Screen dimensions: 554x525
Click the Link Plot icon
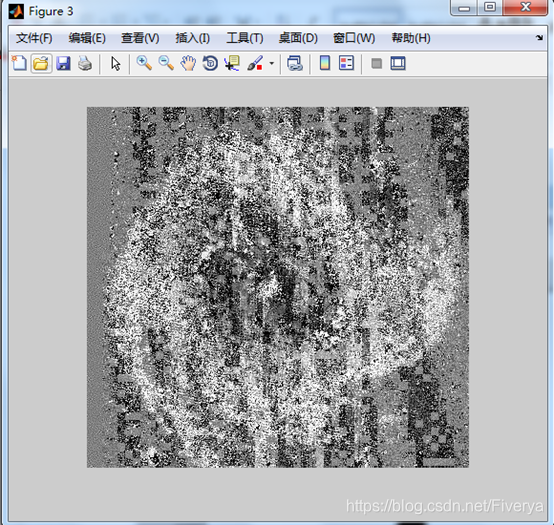coord(295,64)
